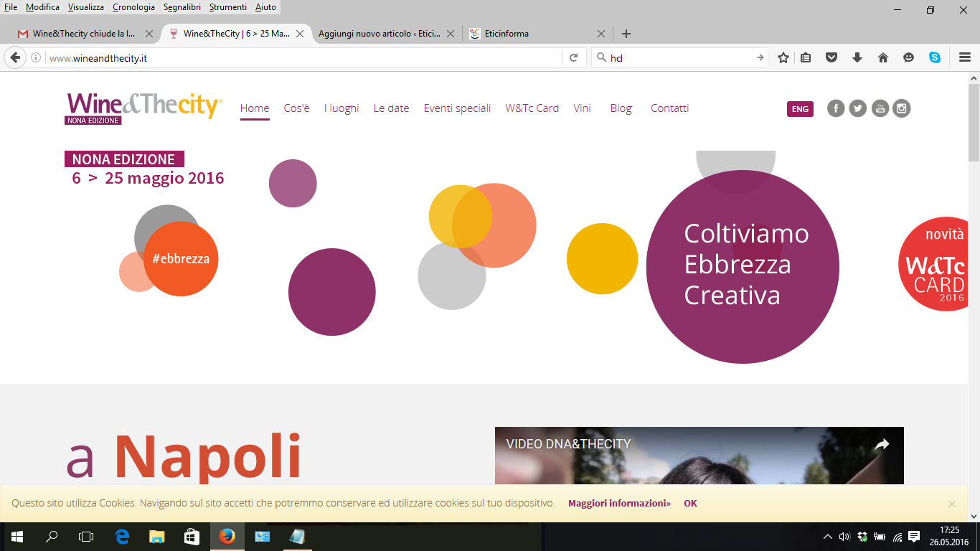Accept cookies with OK

point(690,504)
